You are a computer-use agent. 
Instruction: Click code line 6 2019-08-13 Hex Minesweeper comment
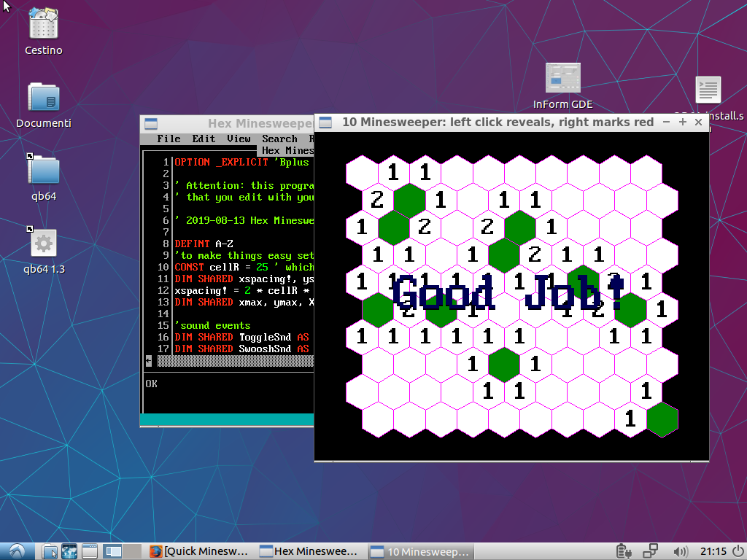[244, 220]
